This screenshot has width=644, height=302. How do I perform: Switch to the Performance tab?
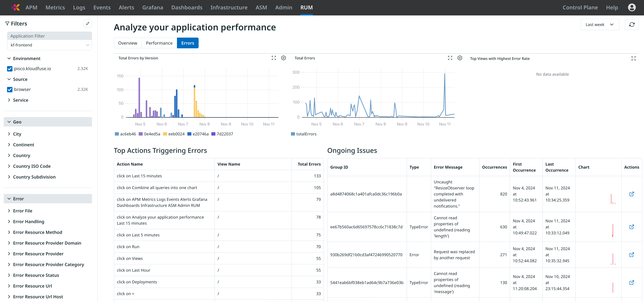[x=159, y=43]
